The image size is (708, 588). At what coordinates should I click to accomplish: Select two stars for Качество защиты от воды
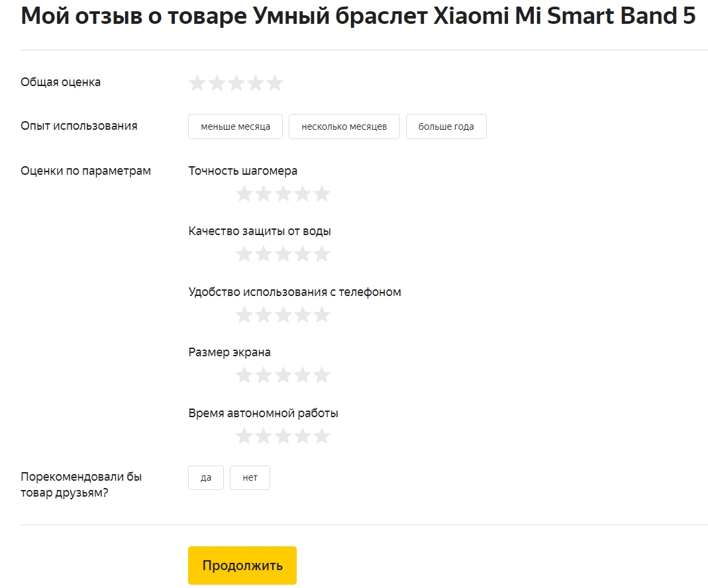pos(263,254)
